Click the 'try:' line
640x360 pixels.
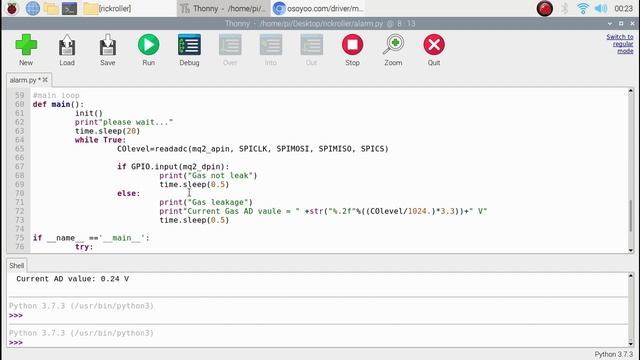[84, 247]
